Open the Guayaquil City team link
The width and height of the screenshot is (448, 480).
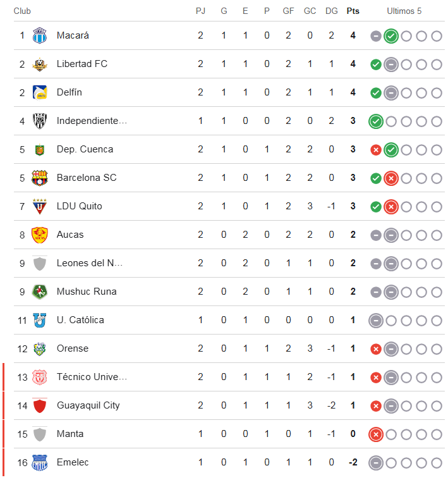pos(88,405)
